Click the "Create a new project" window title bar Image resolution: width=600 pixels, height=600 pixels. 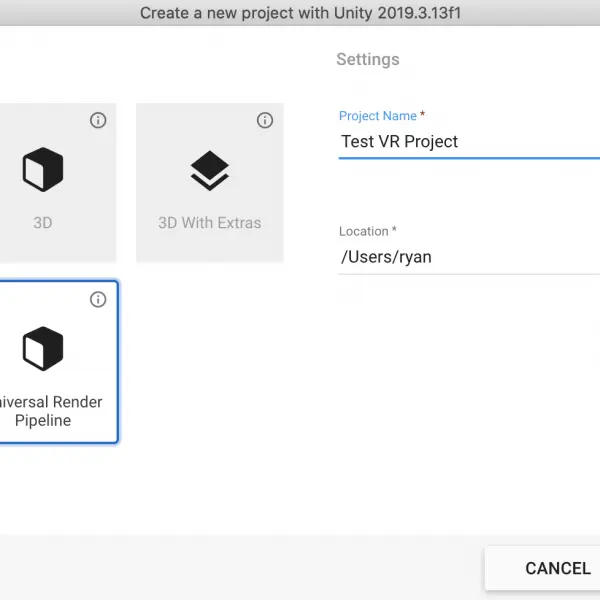(x=300, y=13)
